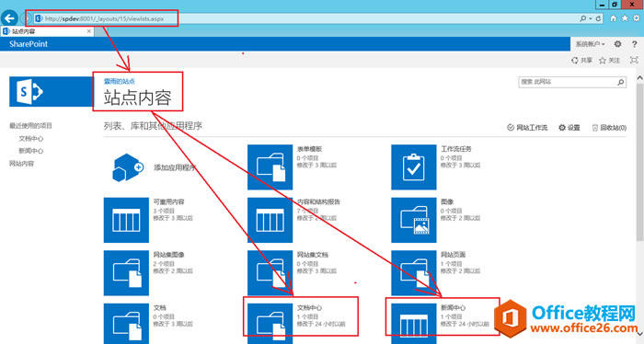Click the 网站工作流 link

click(x=527, y=128)
